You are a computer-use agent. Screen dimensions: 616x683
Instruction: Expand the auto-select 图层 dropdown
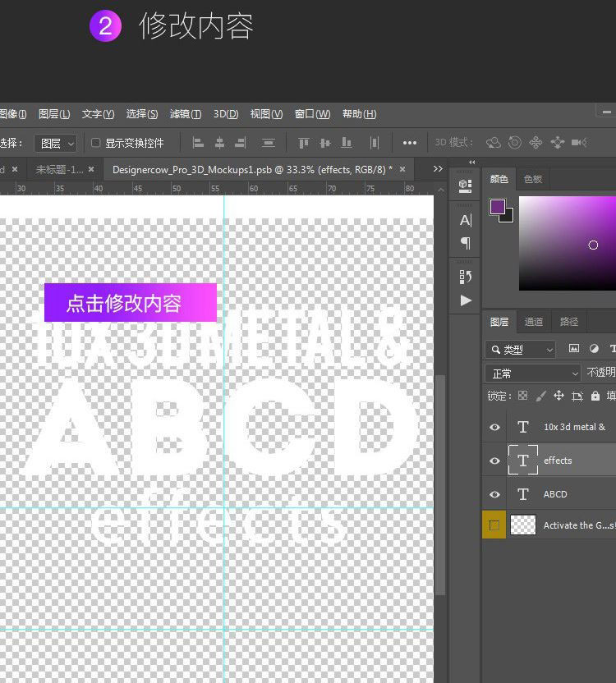pos(56,143)
